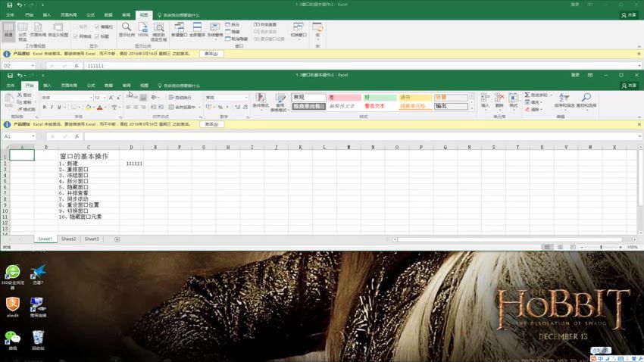This screenshot has width=644, height=362.
Task: Click Unhide window command in upper window
Action: [x=236, y=39]
